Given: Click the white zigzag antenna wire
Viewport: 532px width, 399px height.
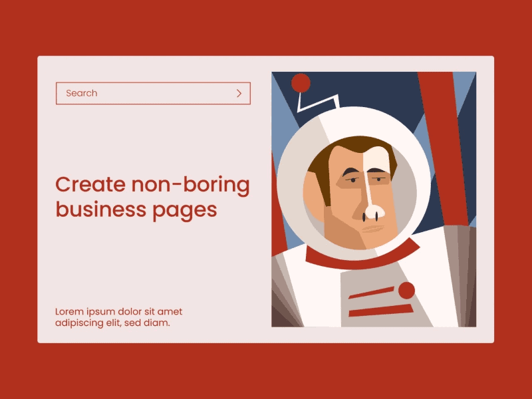Looking at the screenshot, I should 319,103.
